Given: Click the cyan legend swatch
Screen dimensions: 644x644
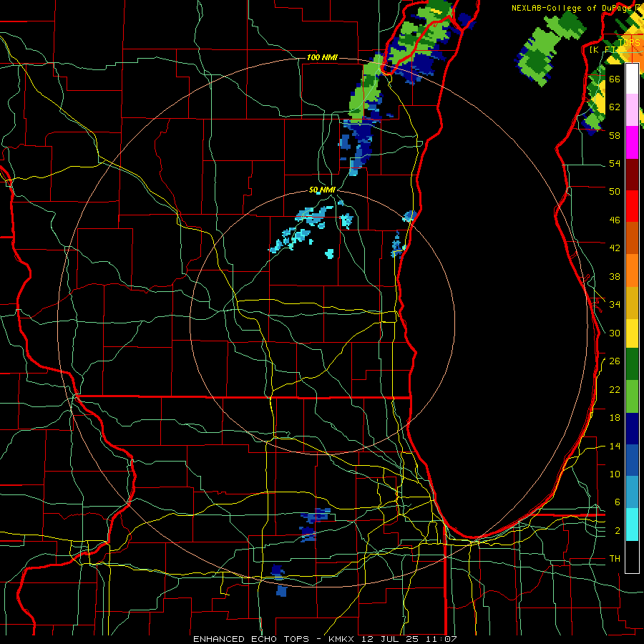Looking at the screenshot, I should (632, 525).
